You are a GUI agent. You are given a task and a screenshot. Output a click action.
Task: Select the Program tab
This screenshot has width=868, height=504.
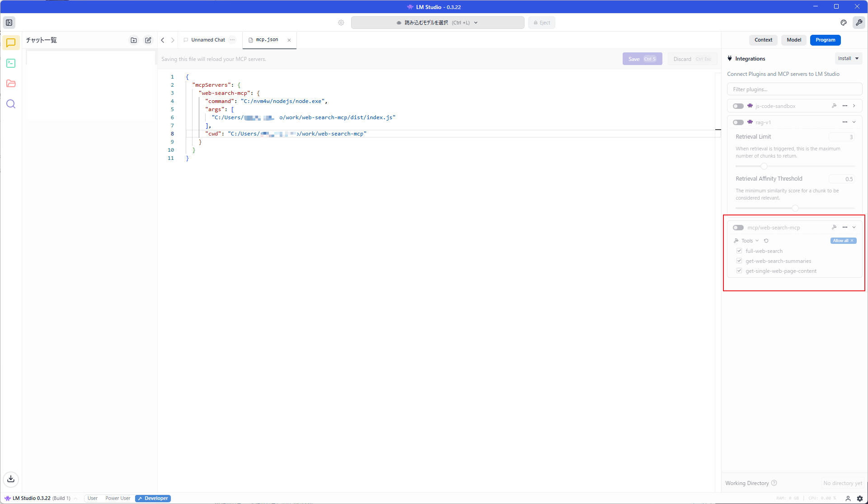pos(825,40)
